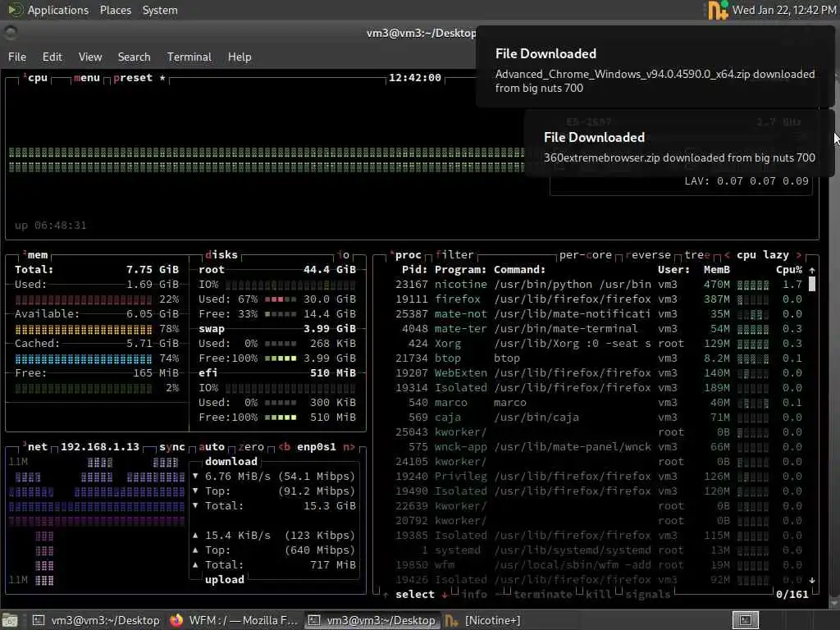The width and height of the screenshot is (840, 630).
Task: Select the wnck-app process row
Action: (x=598, y=447)
